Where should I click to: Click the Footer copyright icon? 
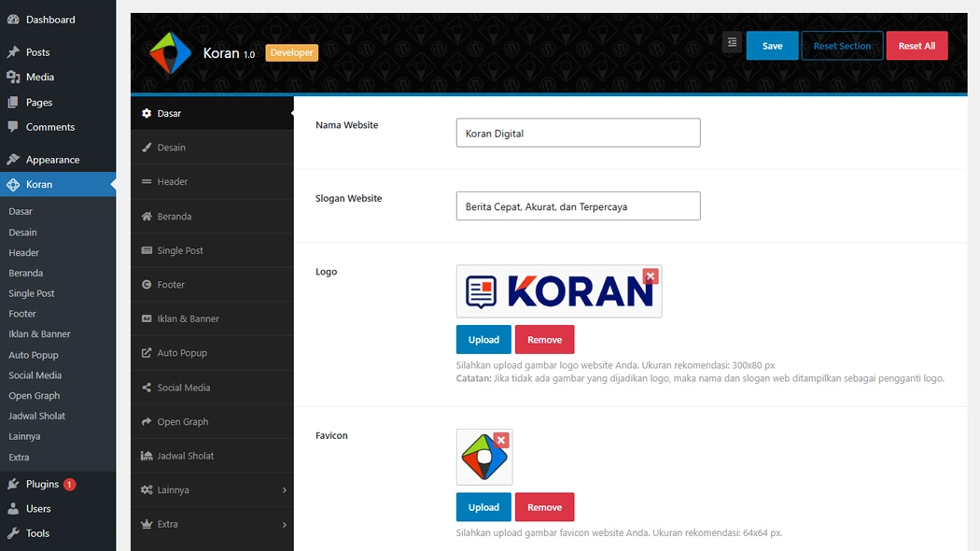click(147, 285)
